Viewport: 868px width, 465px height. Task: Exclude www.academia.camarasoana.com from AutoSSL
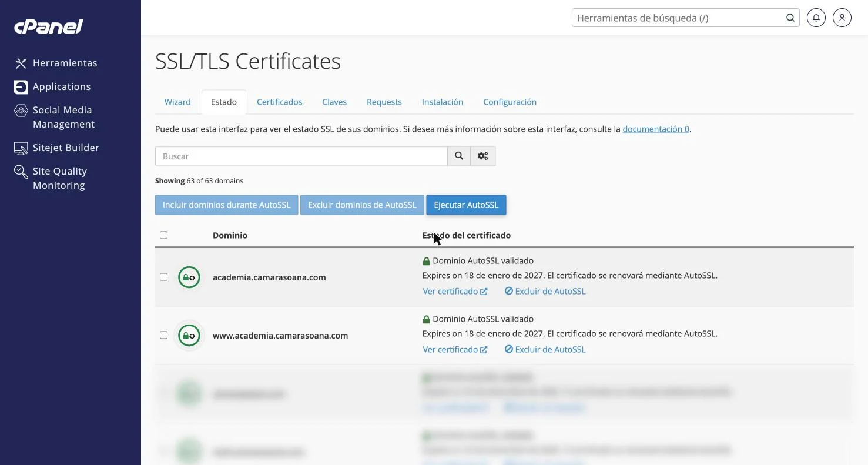click(x=545, y=349)
